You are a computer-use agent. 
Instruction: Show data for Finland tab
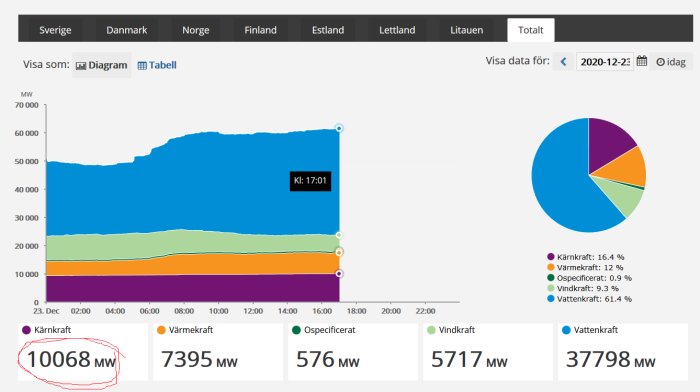point(260,30)
